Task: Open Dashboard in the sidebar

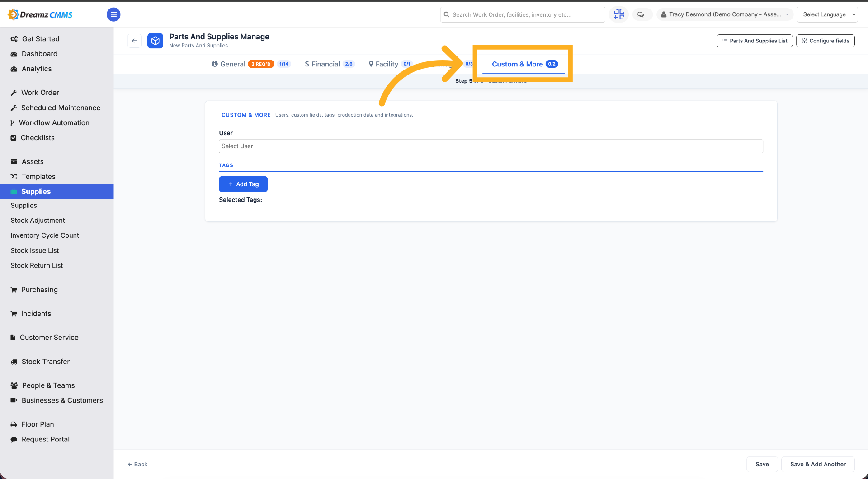Action: point(39,54)
